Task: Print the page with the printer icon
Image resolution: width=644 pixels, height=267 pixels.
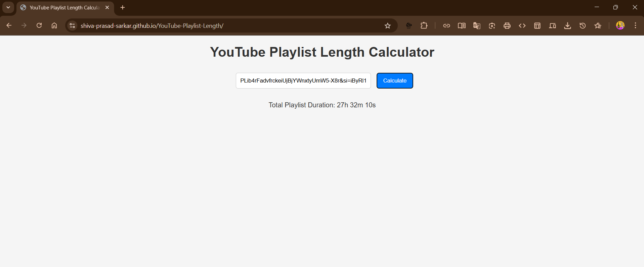Action: tap(507, 25)
